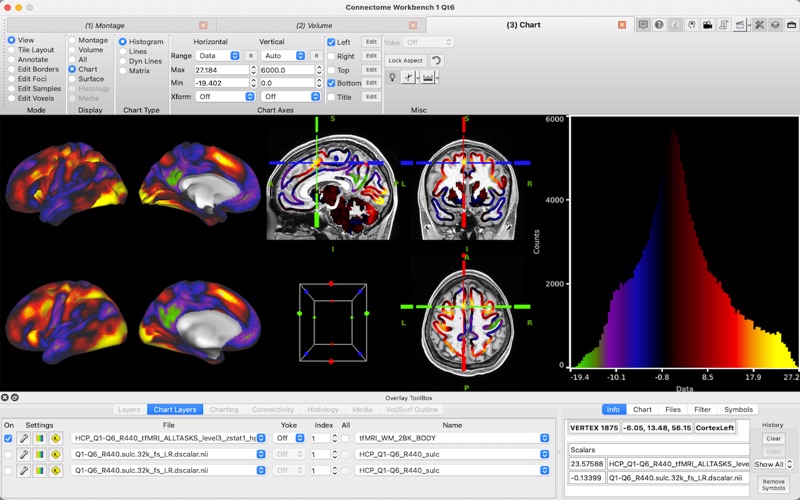This screenshot has width=800, height=500.
Task: Click the undo arrow beside Lock Aspect
Action: (436, 61)
